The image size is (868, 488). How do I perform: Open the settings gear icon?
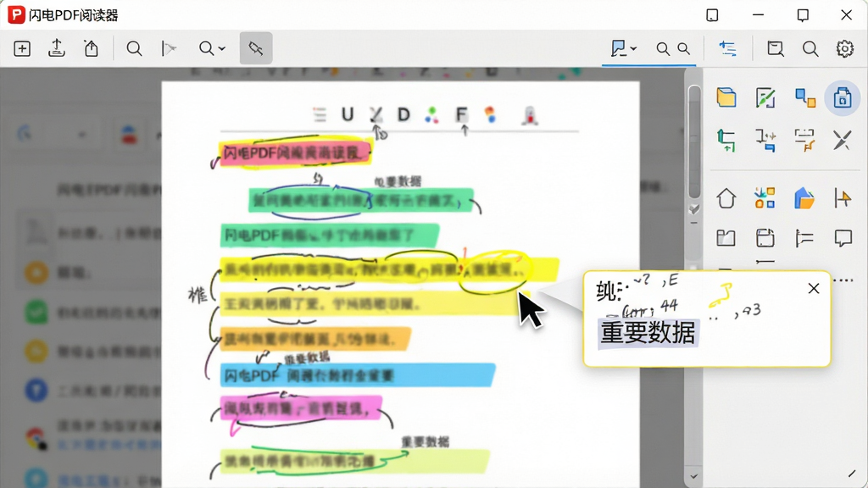coord(845,48)
